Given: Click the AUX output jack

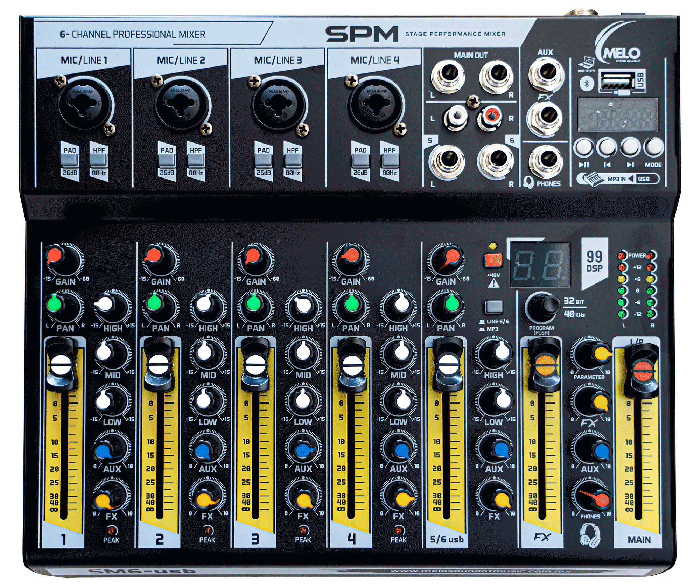Looking at the screenshot, I should 546,74.
